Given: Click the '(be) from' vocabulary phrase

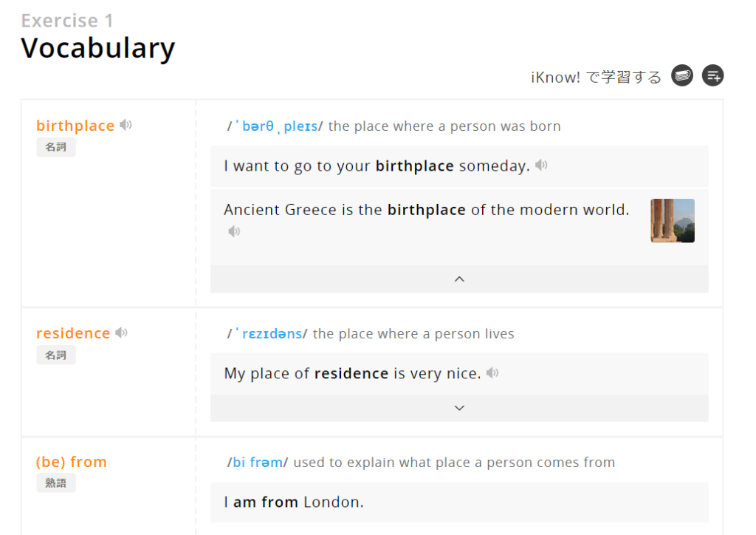Looking at the screenshot, I should click(x=72, y=462).
